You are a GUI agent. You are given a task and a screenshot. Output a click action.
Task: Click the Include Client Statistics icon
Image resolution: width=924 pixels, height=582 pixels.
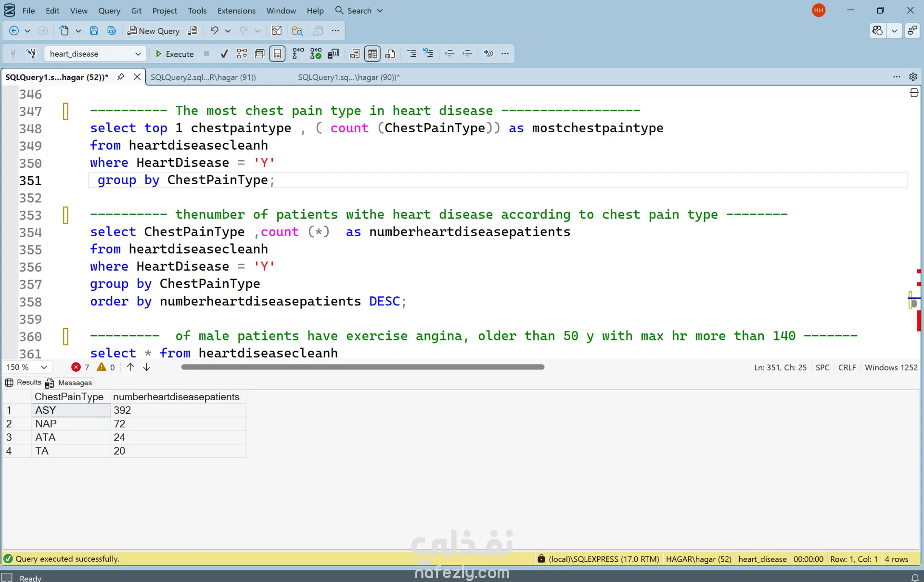334,54
